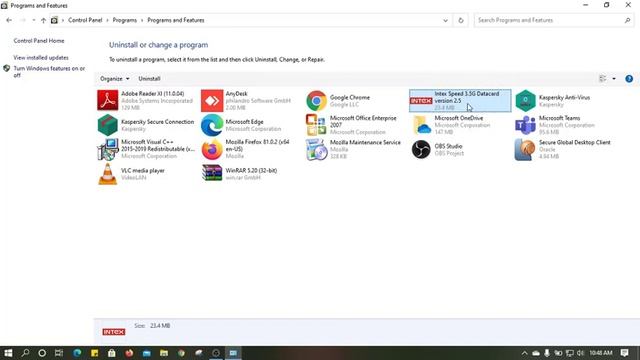The height and width of the screenshot is (360, 640).
Task: Click the 'Oracle' publisher text
Action: 547,149
